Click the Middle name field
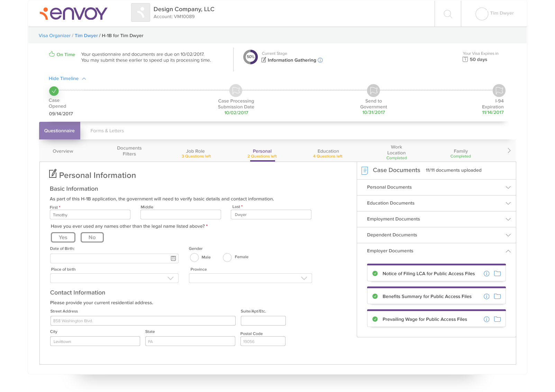Image resolution: width=555 pixels, height=392 pixels. (181, 215)
